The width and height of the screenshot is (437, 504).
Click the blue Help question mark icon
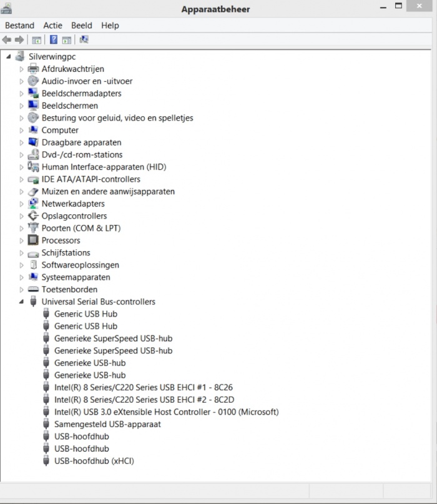point(53,40)
